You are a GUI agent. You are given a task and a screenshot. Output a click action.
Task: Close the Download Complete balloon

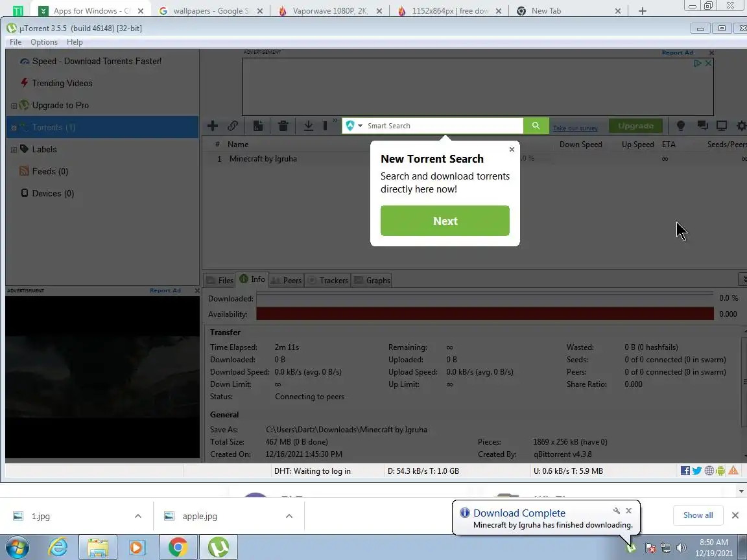click(x=628, y=511)
